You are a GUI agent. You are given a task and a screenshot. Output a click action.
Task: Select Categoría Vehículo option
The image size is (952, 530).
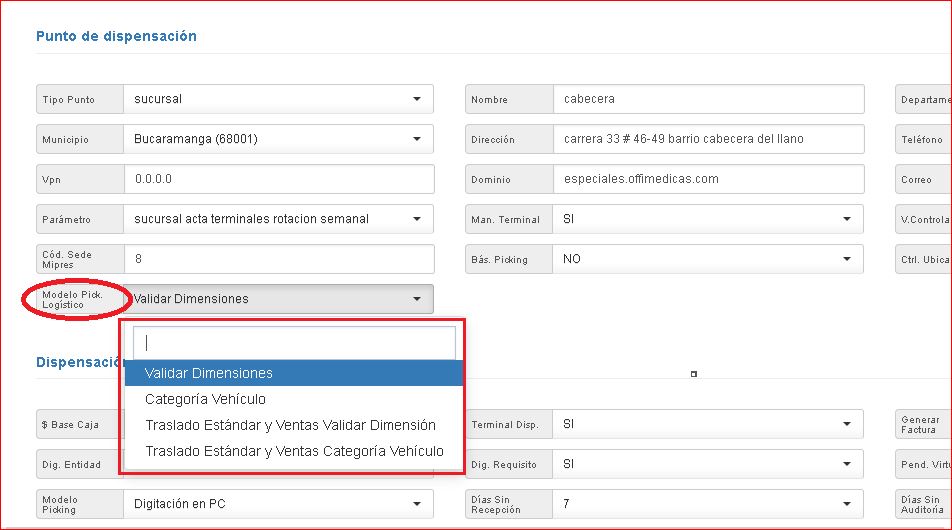click(294, 399)
